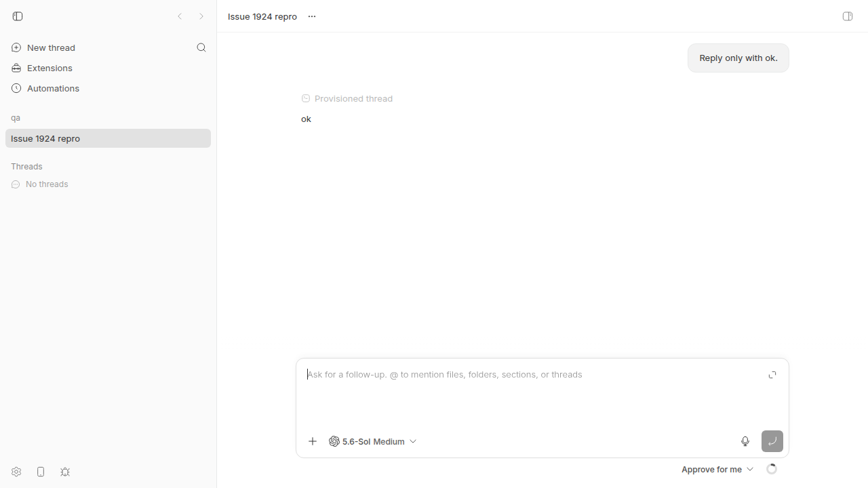Select the Issue 1924 repro thread
Image resolution: width=868 pixels, height=488 pixels.
coord(108,138)
